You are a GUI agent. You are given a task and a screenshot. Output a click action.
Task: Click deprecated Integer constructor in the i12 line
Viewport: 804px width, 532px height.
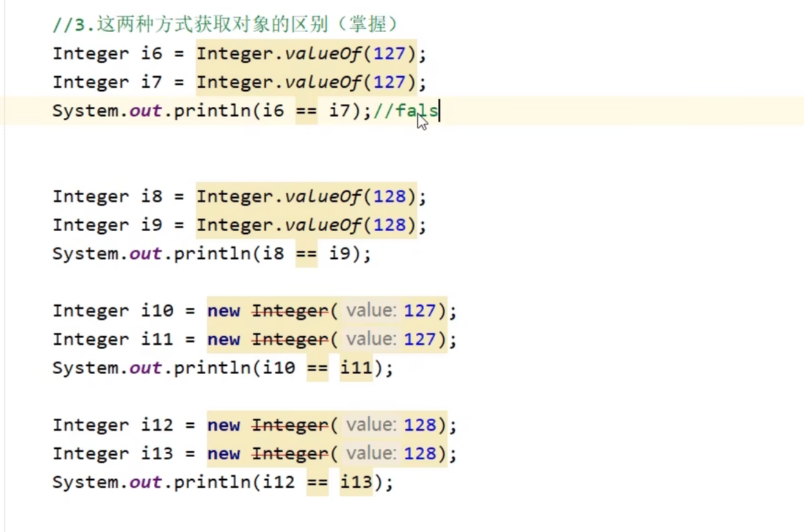[290, 425]
